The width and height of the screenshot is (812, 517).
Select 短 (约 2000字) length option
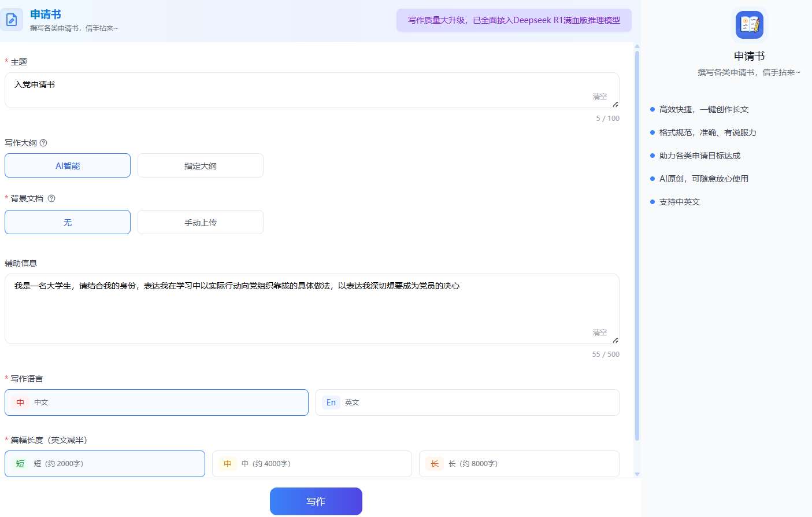105,464
